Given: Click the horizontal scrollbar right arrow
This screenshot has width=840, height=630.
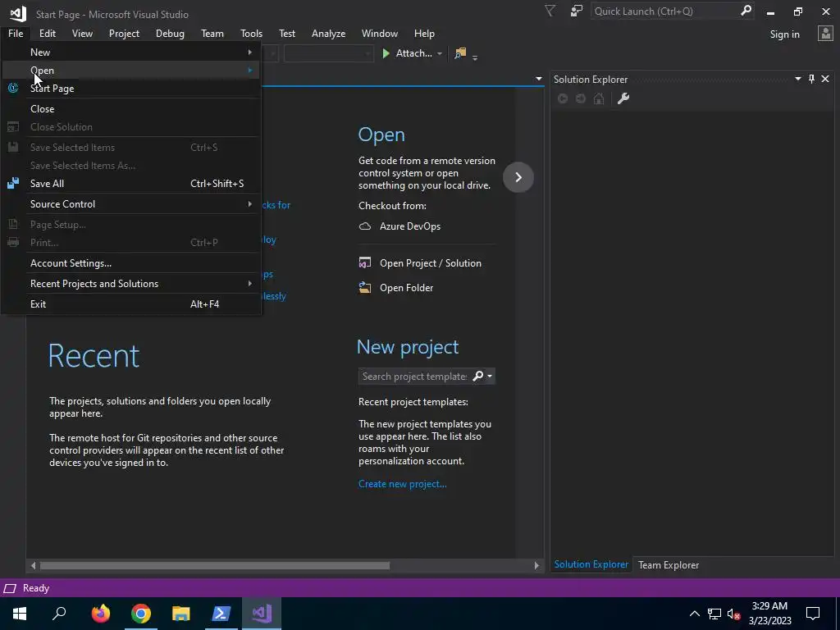Looking at the screenshot, I should pyautogui.click(x=536, y=565).
